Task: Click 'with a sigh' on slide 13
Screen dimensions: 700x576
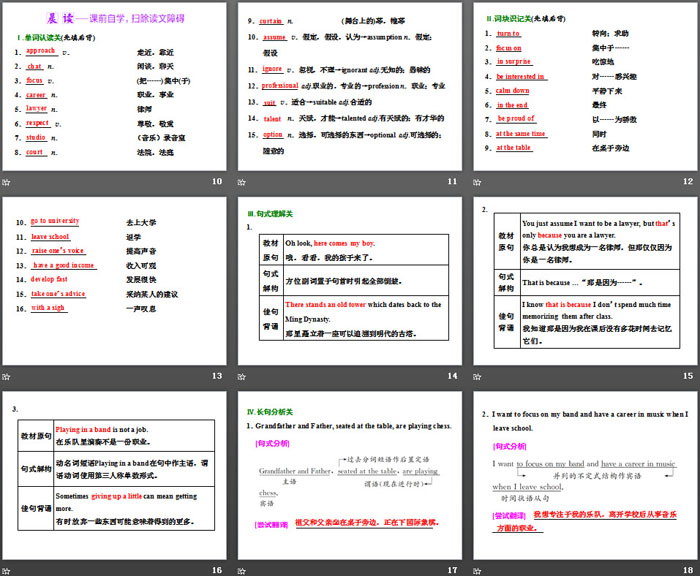Action: coord(48,308)
